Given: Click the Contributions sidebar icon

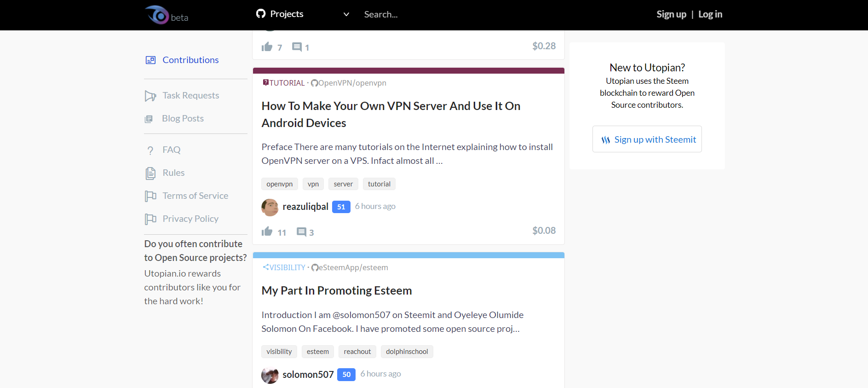Looking at the screenshot, I should (x=150, y=60).
